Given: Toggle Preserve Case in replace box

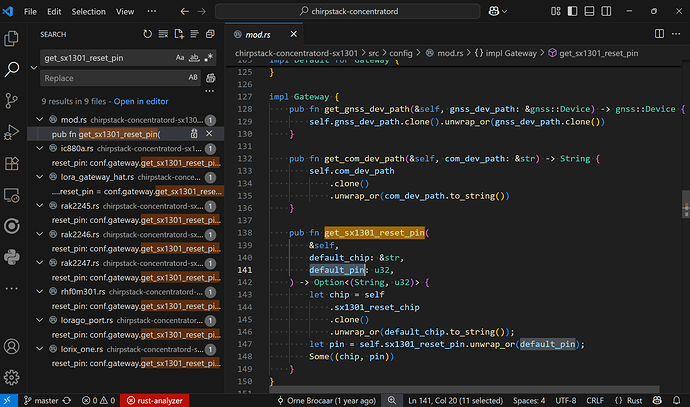Looking at the screenshot, I should click(x=193, y=77).
